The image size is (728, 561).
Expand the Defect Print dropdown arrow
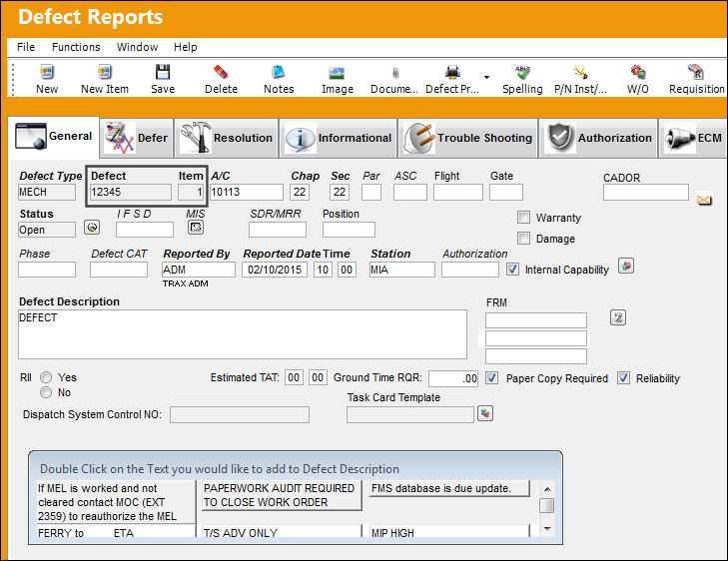click(x=486, y=77)
